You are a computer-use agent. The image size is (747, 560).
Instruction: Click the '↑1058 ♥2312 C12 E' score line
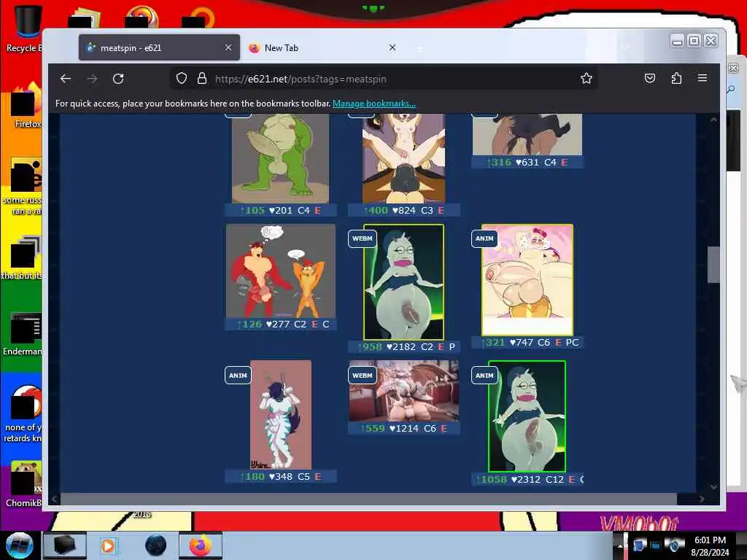tap(527, 480)
